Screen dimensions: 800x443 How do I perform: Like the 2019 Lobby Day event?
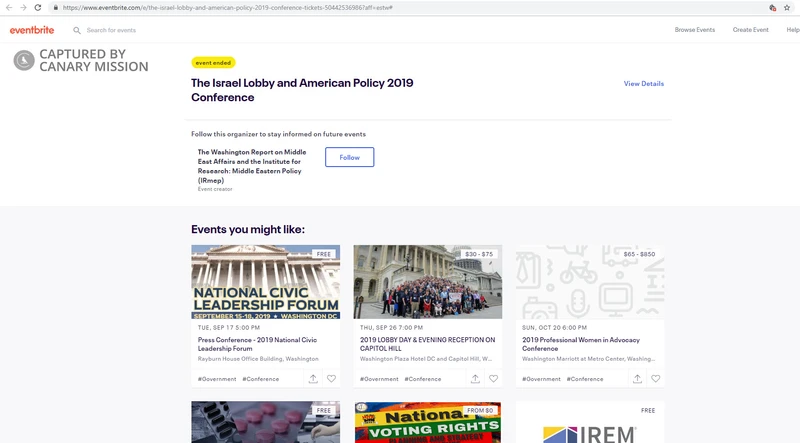493,379
